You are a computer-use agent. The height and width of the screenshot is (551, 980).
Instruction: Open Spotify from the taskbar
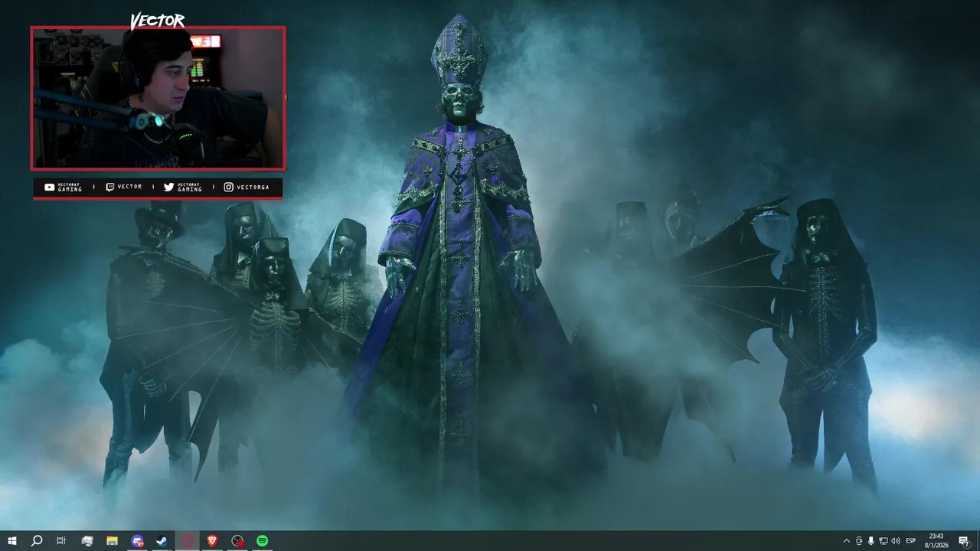[x=262, y=541]
